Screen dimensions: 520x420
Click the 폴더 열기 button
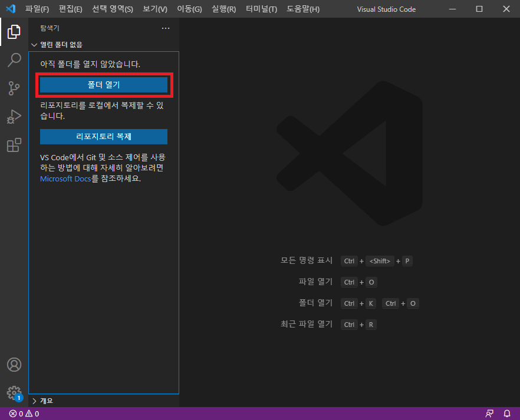104,85
